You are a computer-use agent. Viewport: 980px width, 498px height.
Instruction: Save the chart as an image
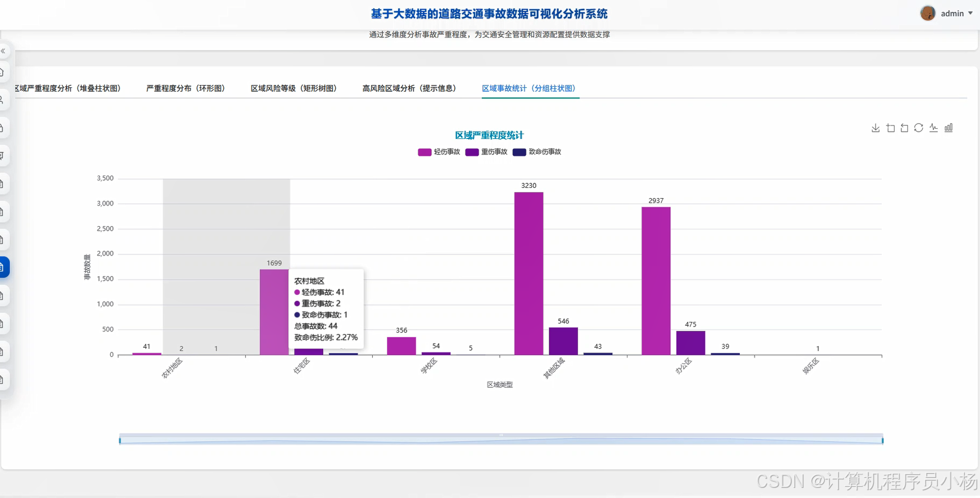[x=875, y=128]
